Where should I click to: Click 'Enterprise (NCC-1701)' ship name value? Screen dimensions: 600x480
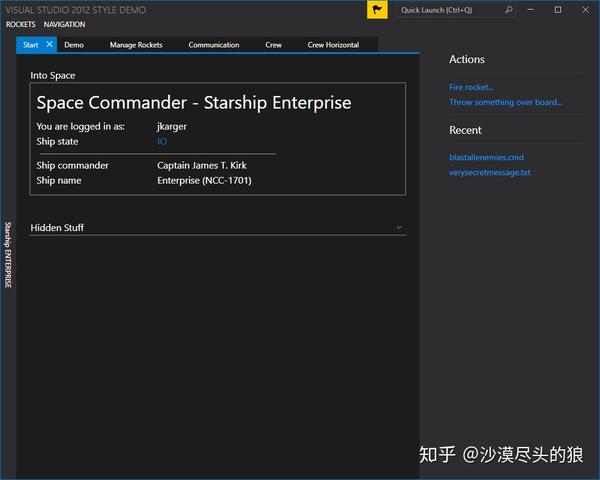tap(204, 181)
